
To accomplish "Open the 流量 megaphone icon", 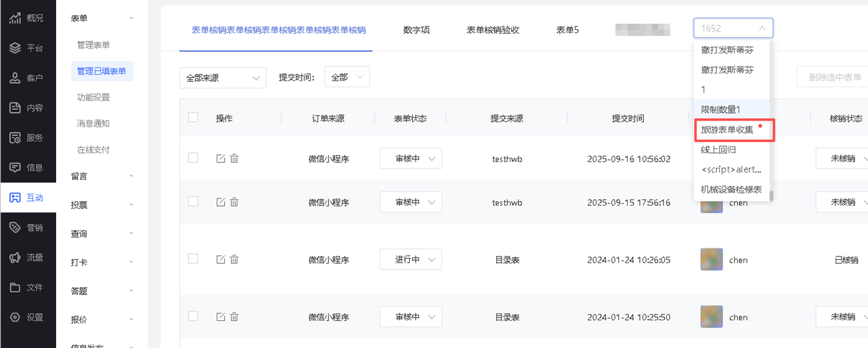I will (x=15, y=257).
